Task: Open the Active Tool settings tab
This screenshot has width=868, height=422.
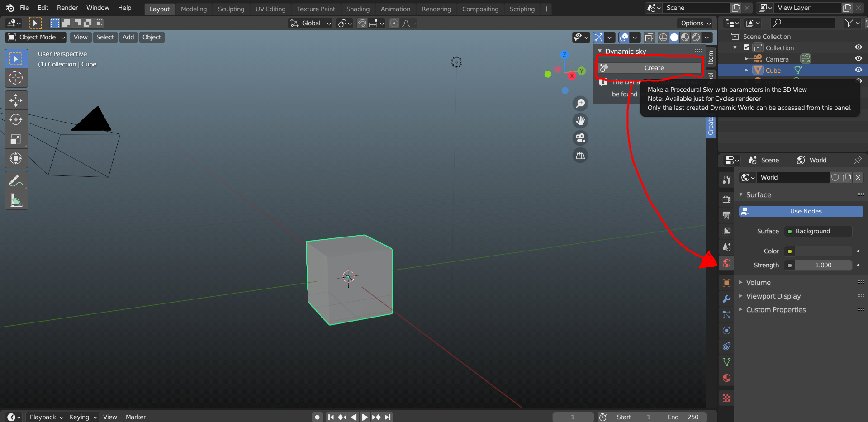Action: click(726, 180)
